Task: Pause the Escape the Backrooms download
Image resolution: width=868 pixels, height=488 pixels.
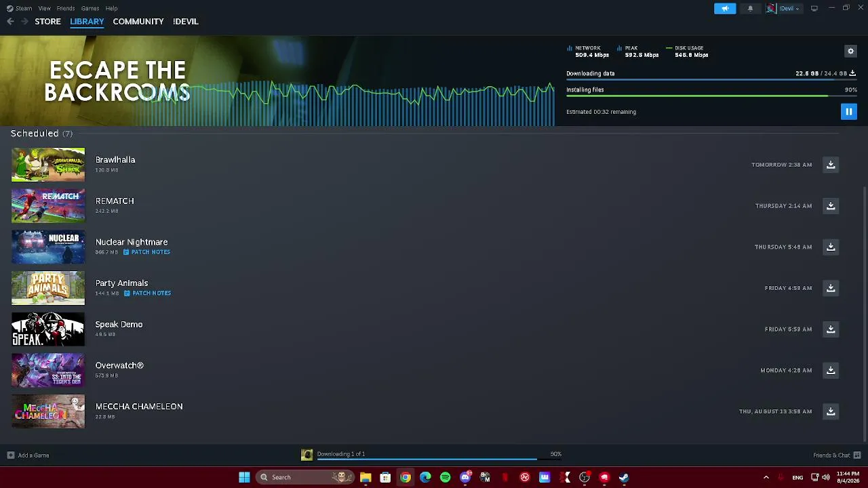Action: [x=848, y=111]
